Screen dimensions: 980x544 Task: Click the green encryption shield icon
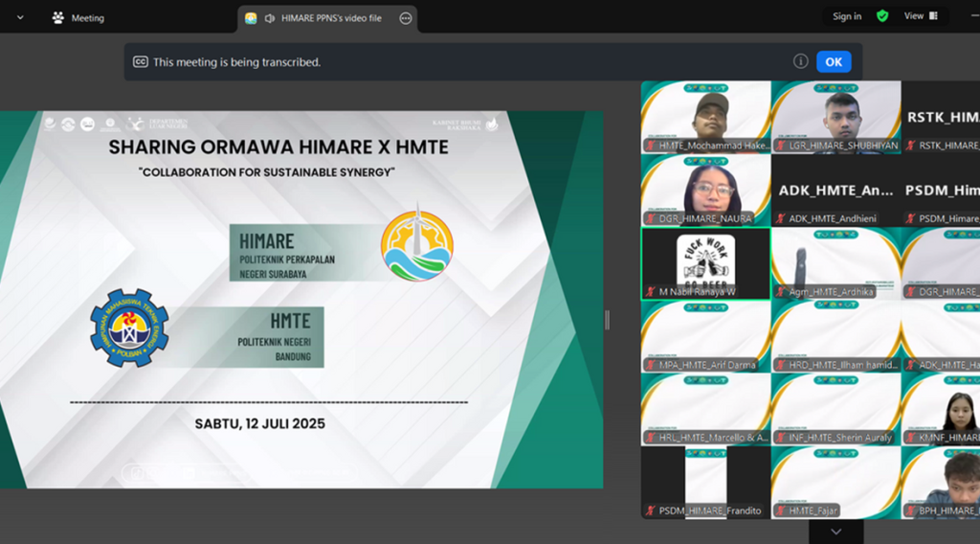click(882, 16)
